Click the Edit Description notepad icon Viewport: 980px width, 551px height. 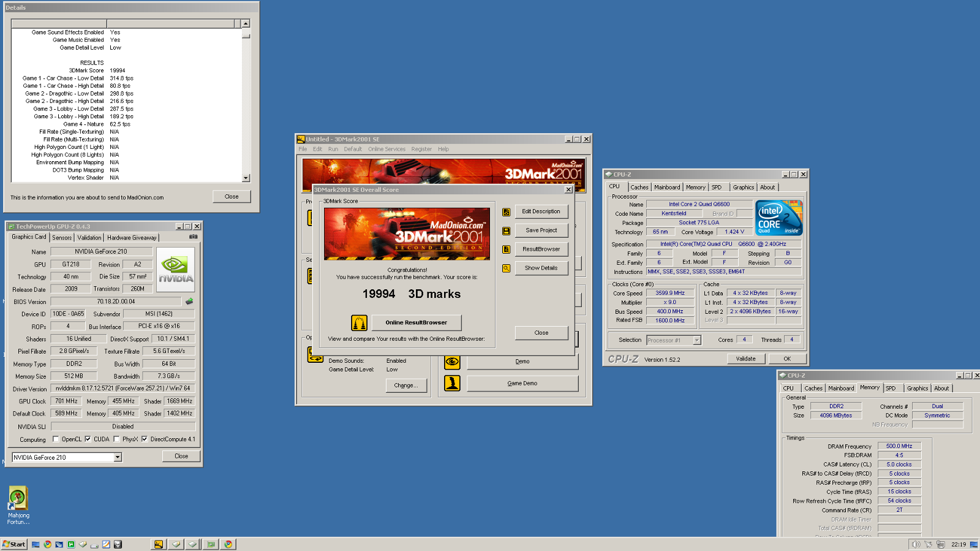click(x=507, y=212)
